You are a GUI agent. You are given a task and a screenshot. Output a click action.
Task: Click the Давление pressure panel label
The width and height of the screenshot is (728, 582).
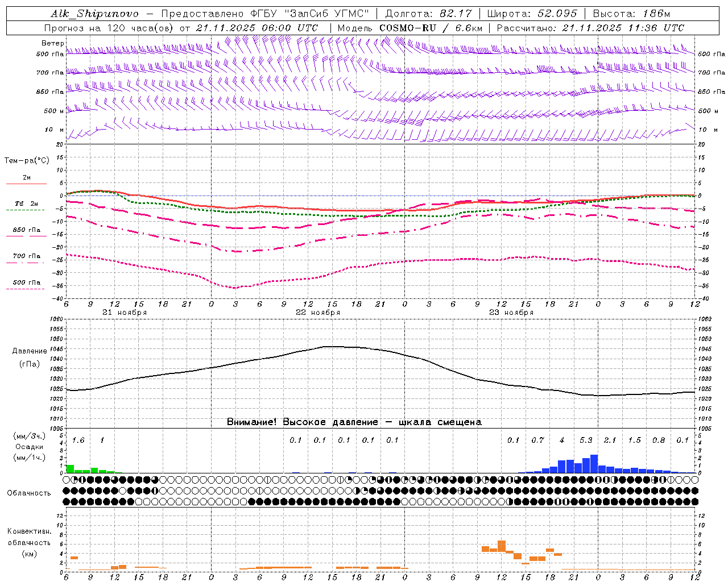(29, 351)
